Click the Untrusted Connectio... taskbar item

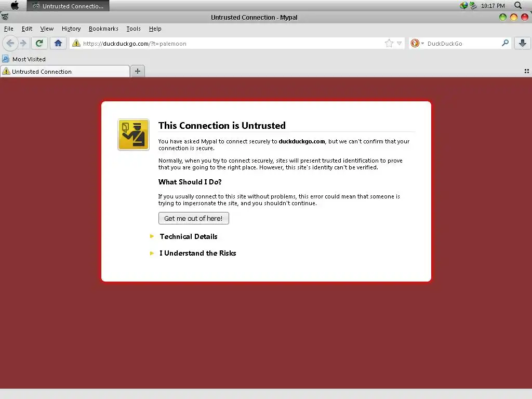(x=68, y=6)
